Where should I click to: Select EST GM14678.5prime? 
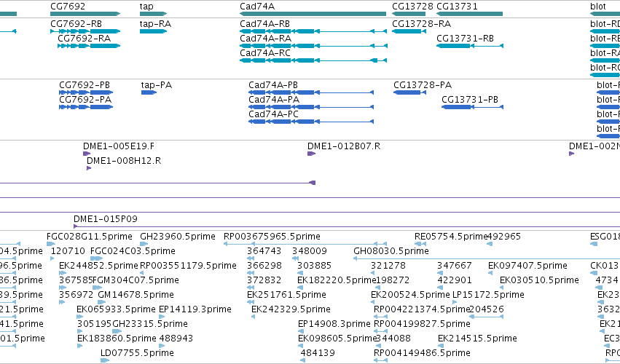coord(136,295)
